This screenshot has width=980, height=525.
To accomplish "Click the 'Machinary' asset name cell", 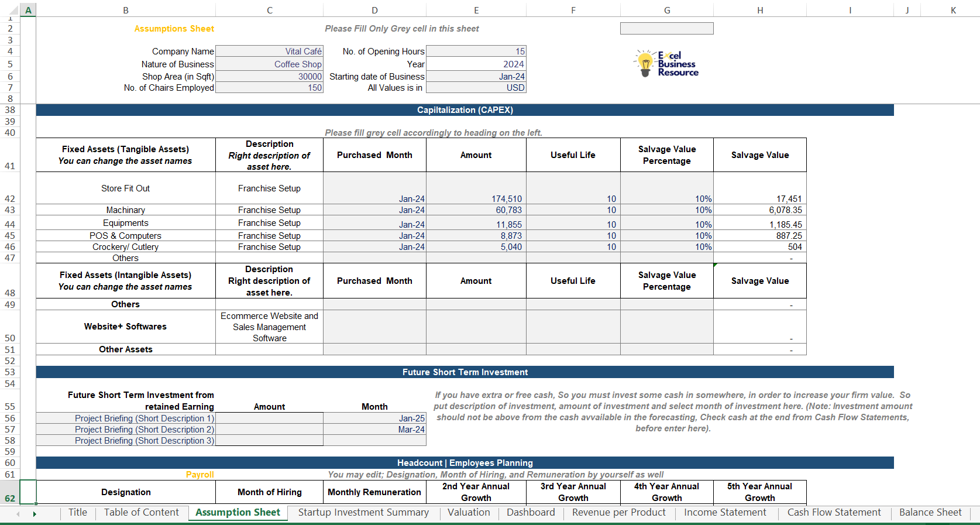I will [x=126, y=210].
